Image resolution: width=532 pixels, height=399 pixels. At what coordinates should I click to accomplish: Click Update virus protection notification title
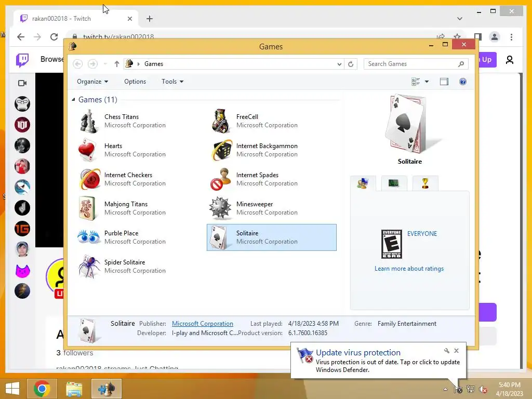point(358,353)
